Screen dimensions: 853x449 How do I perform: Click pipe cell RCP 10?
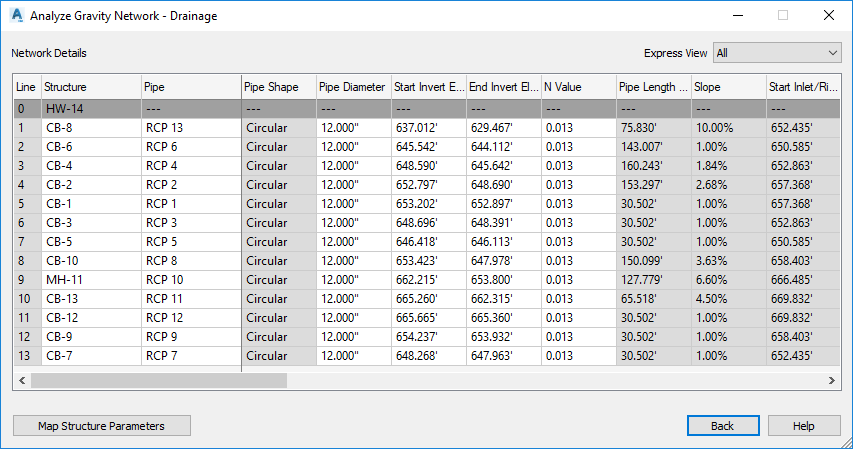tap(191, 280)
